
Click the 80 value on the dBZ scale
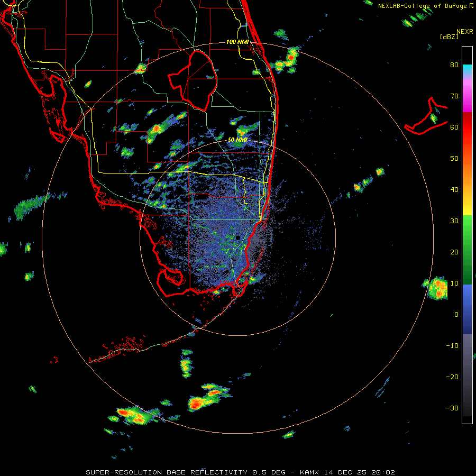pos(454,65)
